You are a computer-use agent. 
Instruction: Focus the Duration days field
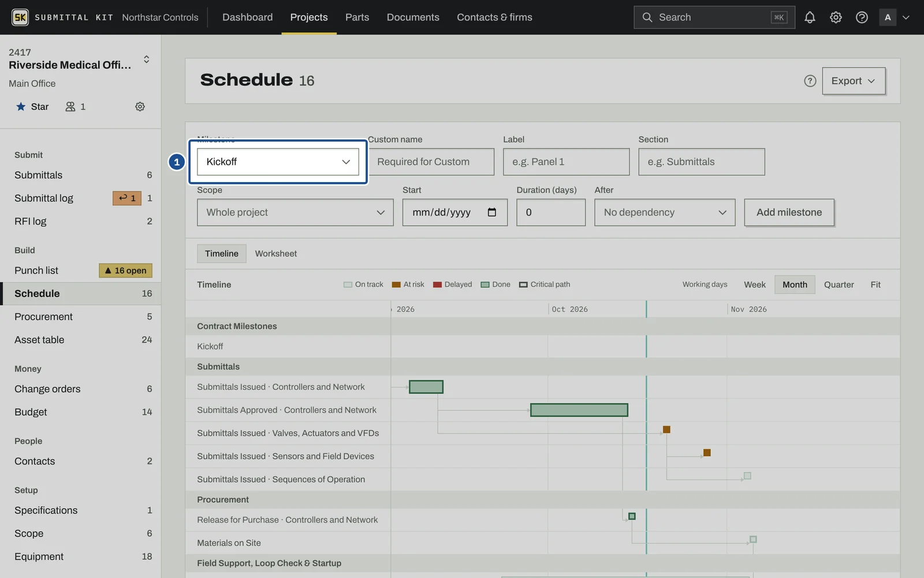pos(551,212)
